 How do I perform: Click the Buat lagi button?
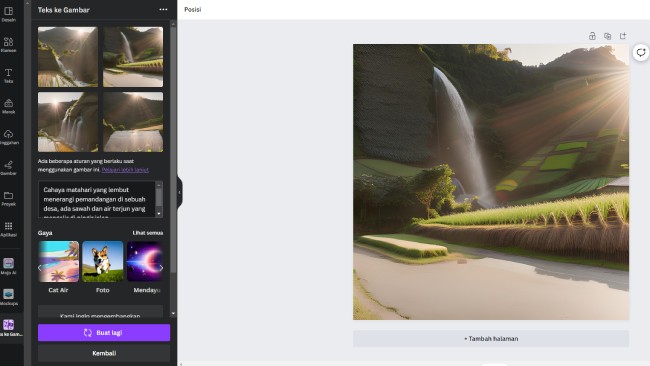(x=104, y=333)
